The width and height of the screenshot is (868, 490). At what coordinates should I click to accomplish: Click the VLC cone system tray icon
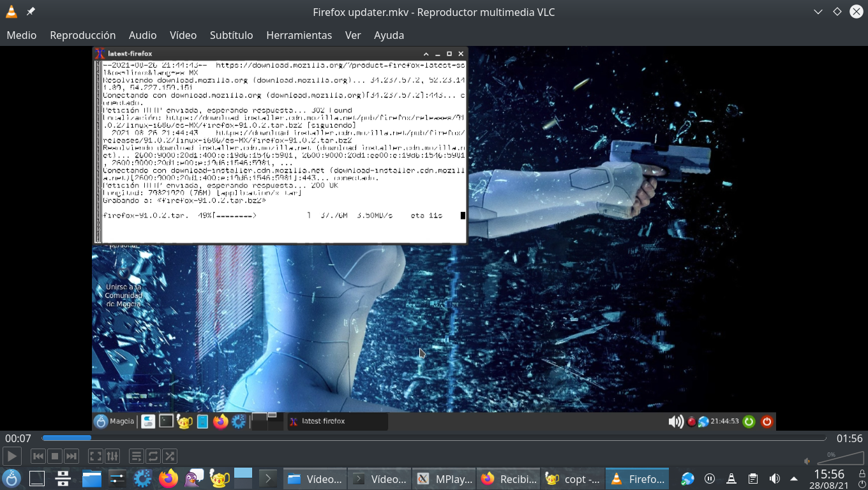coord(731,479)
